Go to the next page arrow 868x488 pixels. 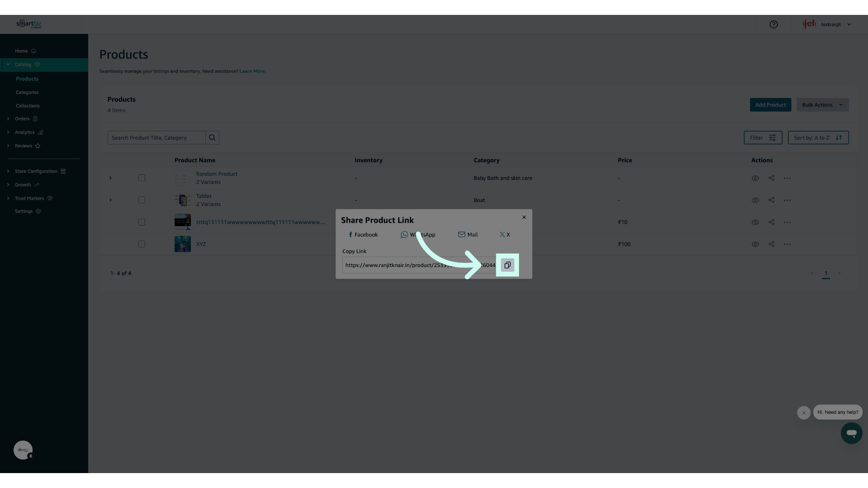point(839,273)
